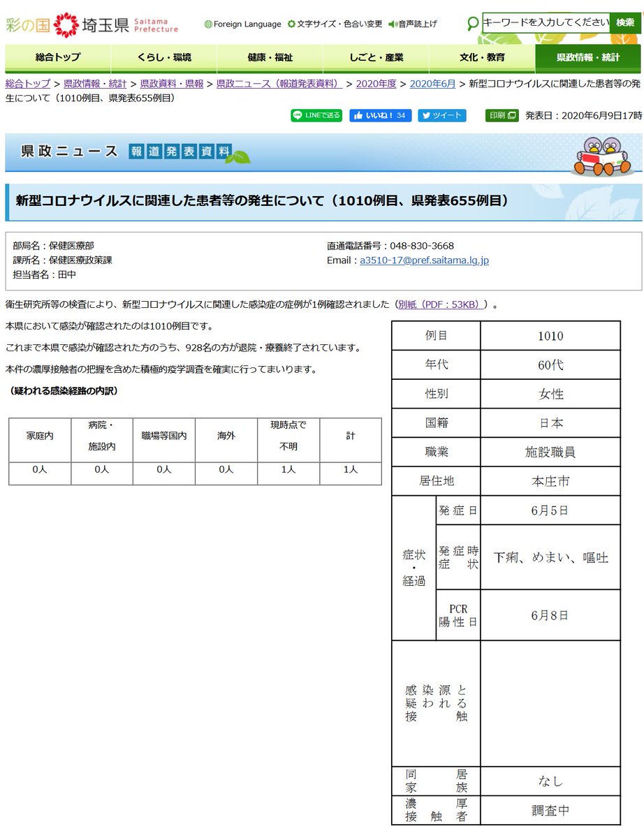Click 県政ニュース banner title
644x838 pixels.
[x=69, y=152]
